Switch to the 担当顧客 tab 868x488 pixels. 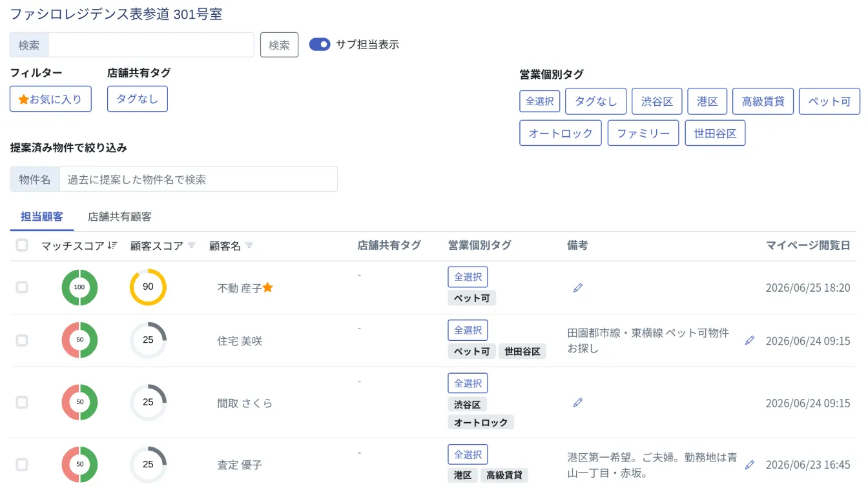[x=42, y=217]
